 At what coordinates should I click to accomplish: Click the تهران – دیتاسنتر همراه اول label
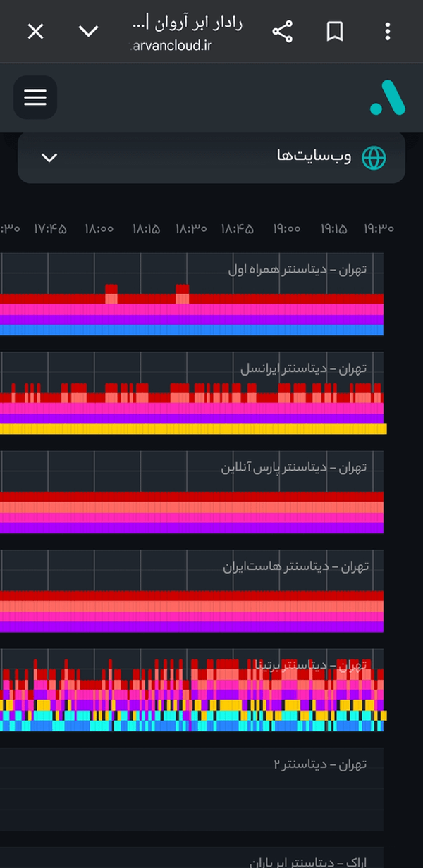[297, 270]
